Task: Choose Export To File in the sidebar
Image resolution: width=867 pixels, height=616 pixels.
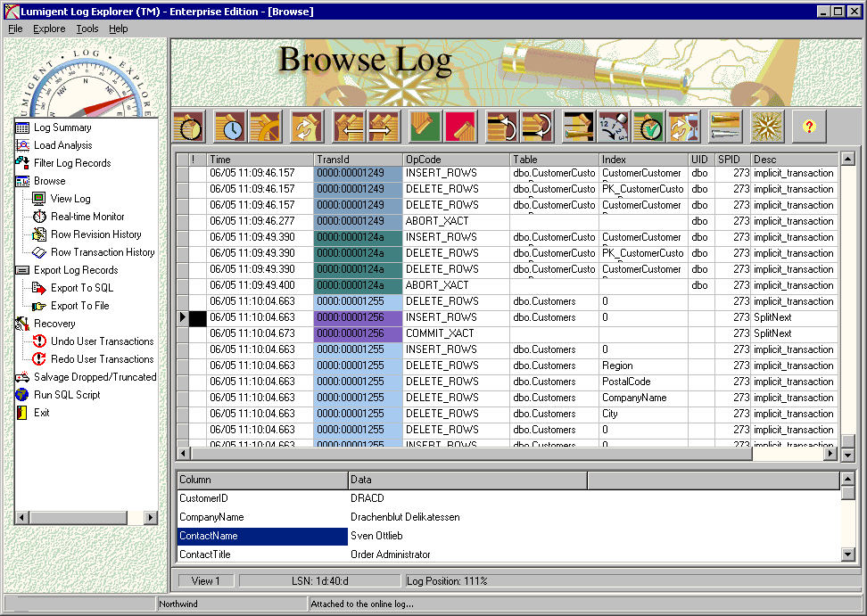Action: pos(79,306)
